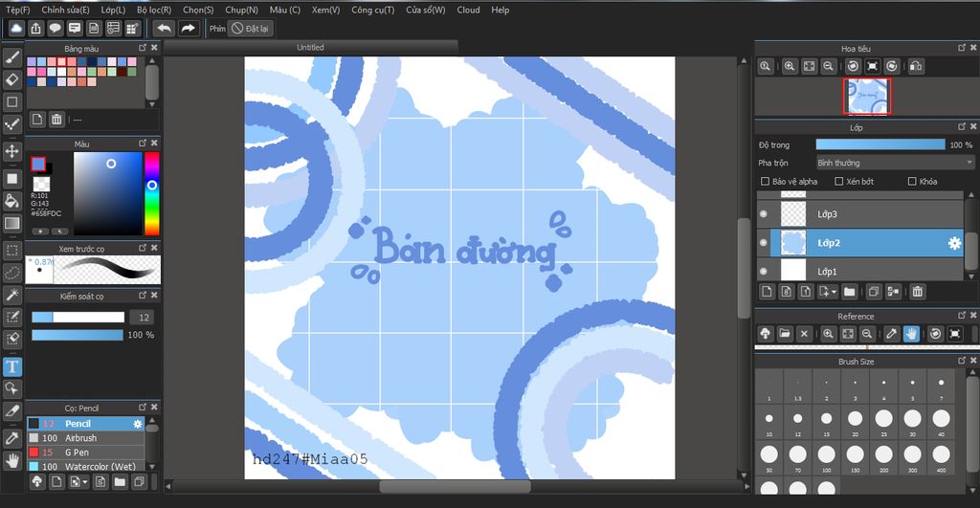Click the share/export icon in toolbar
The image size is (980, 508).
coord(36,28)
